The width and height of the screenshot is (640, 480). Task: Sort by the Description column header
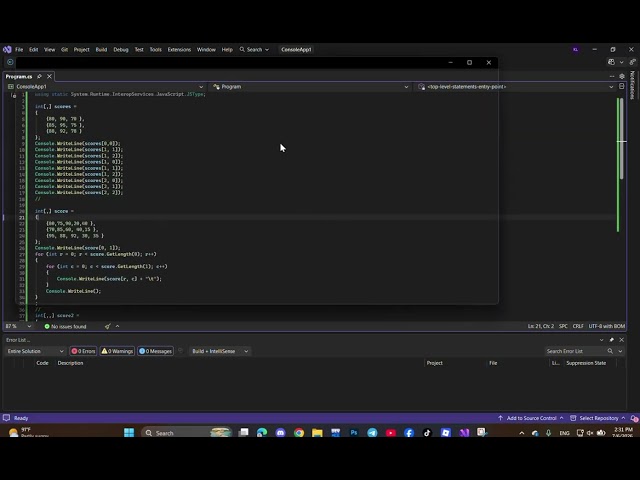click(70, 363)
